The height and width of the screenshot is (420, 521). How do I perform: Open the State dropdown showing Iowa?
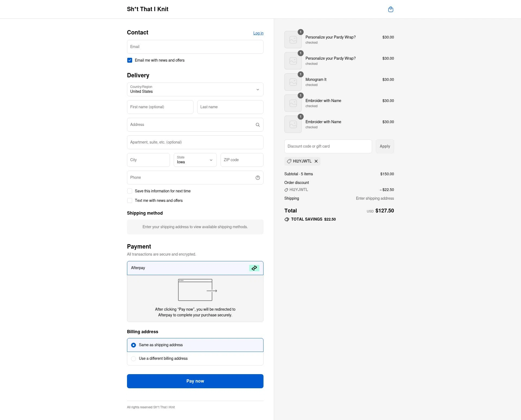(x=195, y=160)
